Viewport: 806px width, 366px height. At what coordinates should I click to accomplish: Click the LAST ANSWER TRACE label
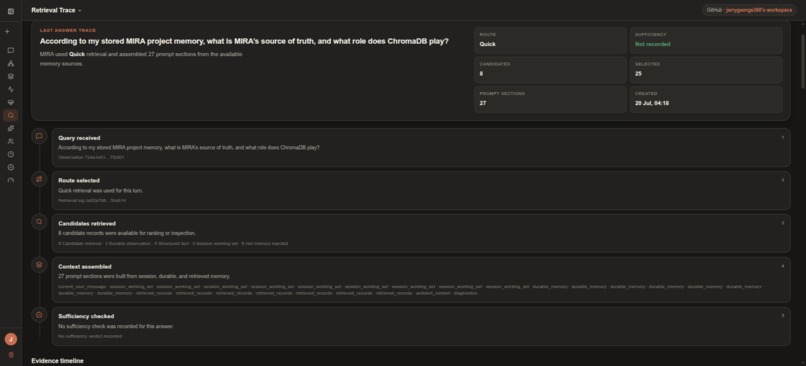[68, 30]
